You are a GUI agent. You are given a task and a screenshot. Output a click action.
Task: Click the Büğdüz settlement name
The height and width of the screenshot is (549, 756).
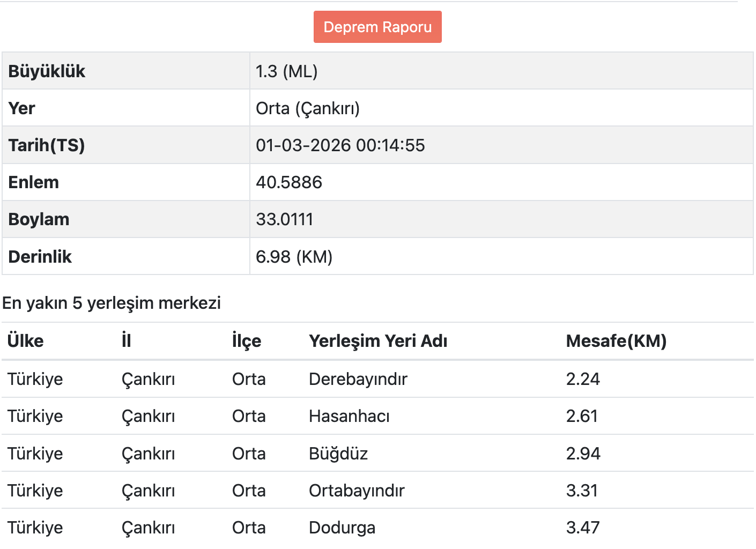pyautogui.click(x=338, y=454)
